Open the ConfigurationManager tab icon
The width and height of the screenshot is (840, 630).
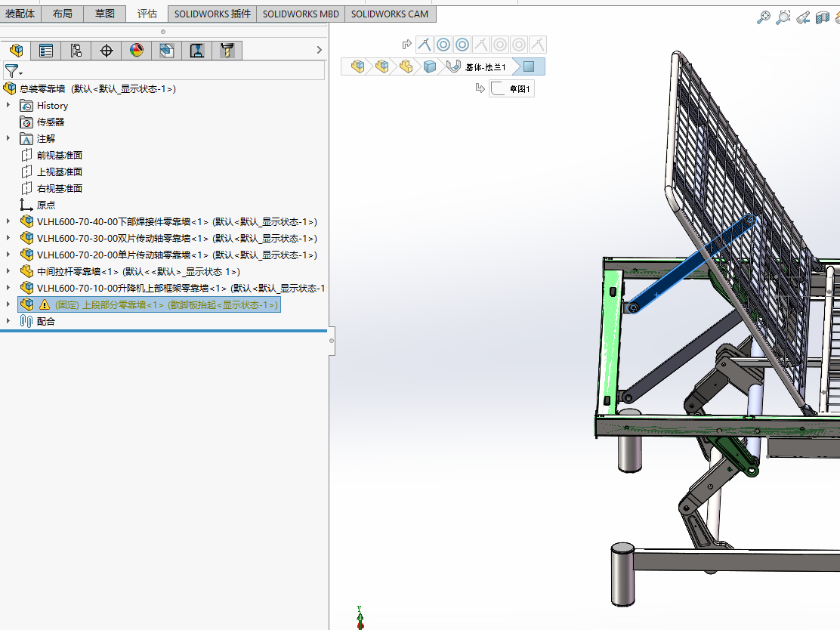coord(76,50)
